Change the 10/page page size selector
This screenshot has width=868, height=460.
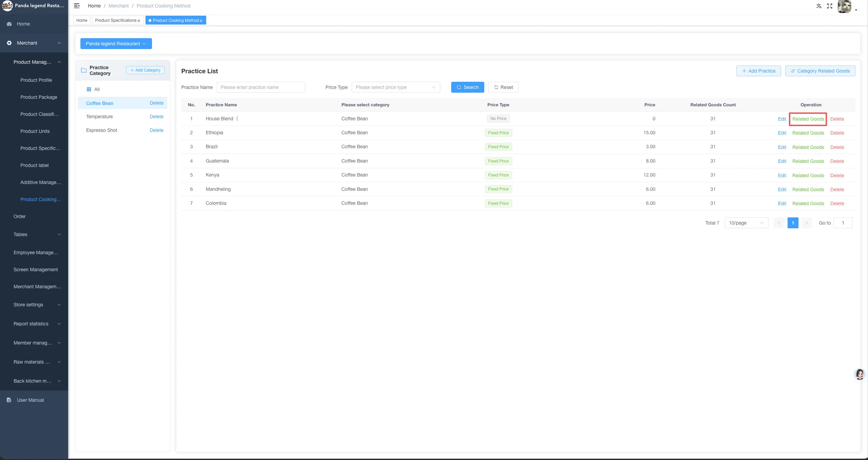(x=746, y=223)
